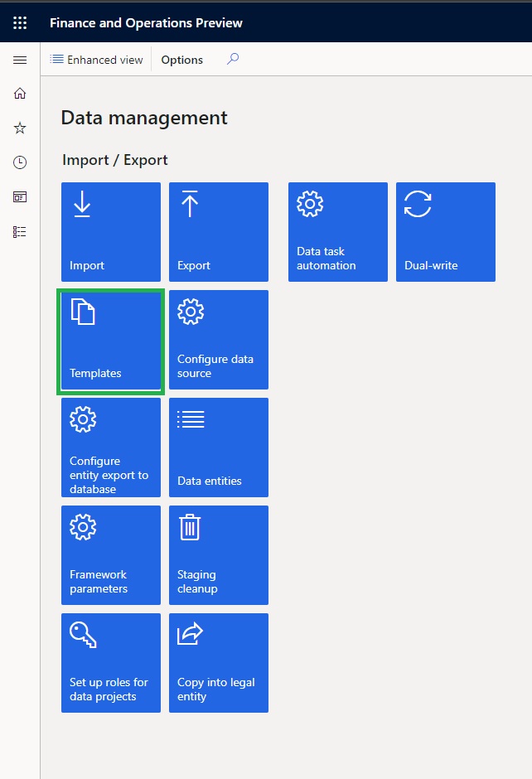Open the Import tile
Viewport: 532px width, 779px height.
click(x=111, y=232)
